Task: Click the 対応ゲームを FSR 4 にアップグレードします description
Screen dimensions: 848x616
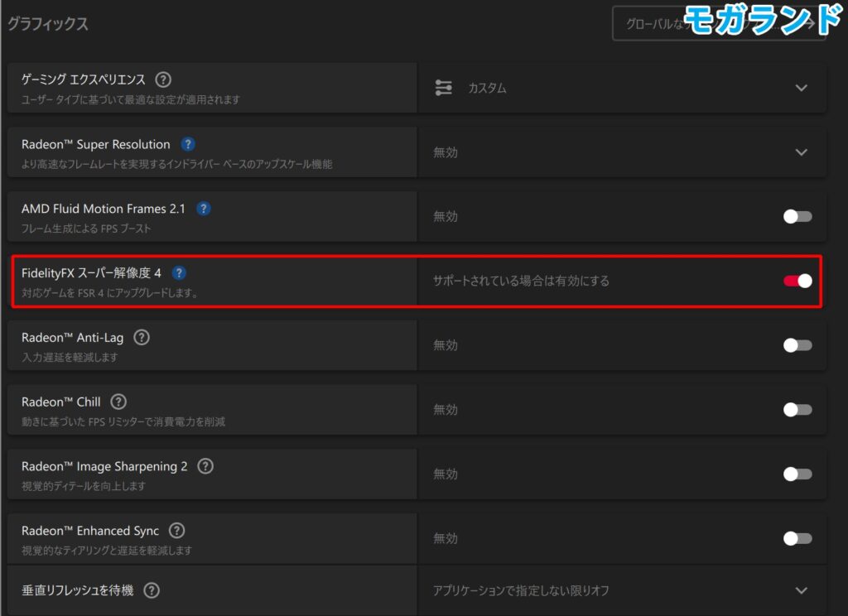Action: [x=110, y=292]
